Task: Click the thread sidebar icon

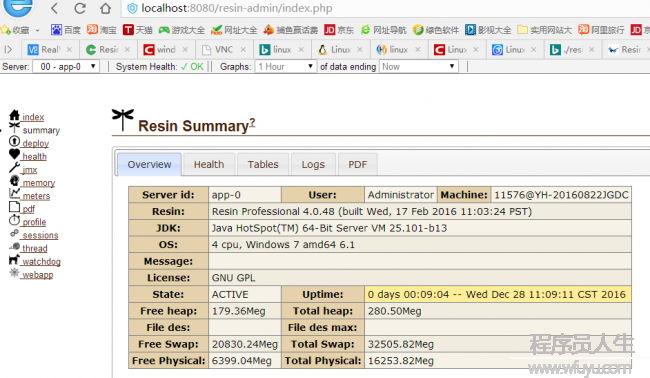Action: click(x=15, y=246)
